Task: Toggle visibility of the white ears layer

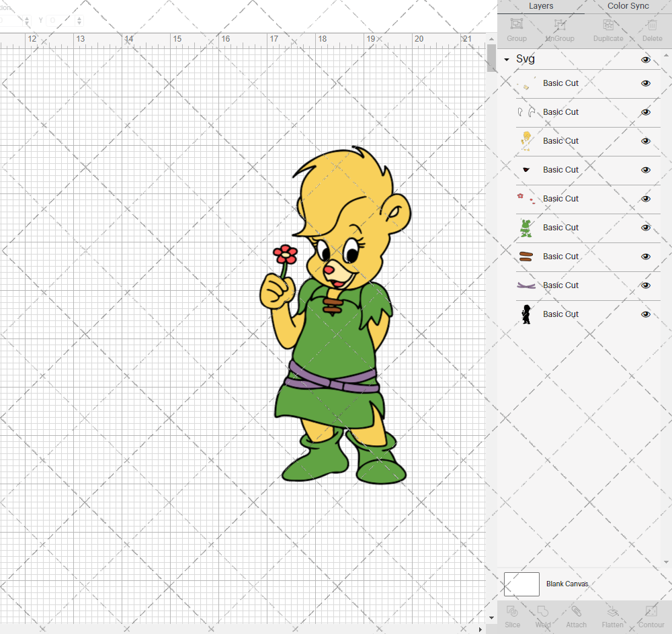Action: (646, 112)
